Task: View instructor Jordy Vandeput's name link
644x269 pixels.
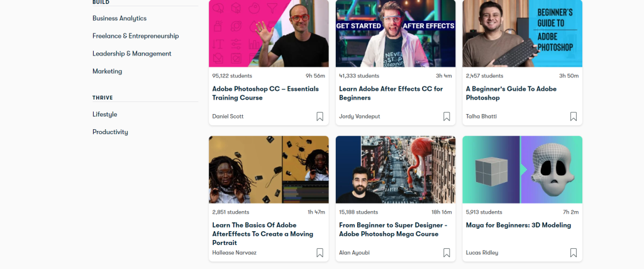Action: click(x=359, y=117)
